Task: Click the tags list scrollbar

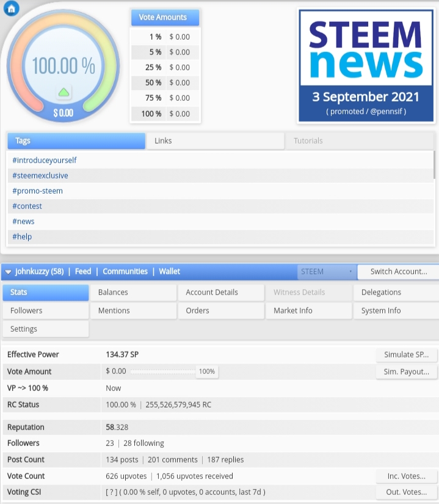Action: point(434,164)
